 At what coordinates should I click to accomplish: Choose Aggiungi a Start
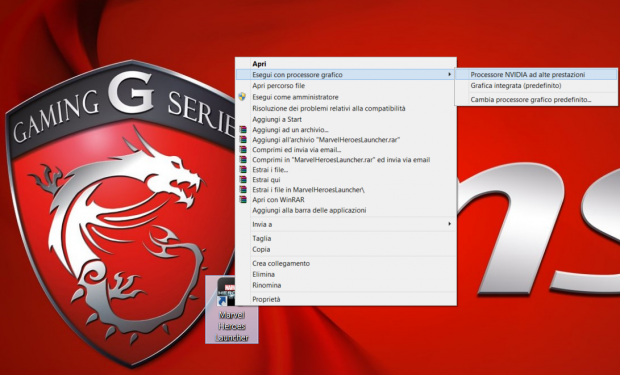pyautogui.click(x=346, y=119)
